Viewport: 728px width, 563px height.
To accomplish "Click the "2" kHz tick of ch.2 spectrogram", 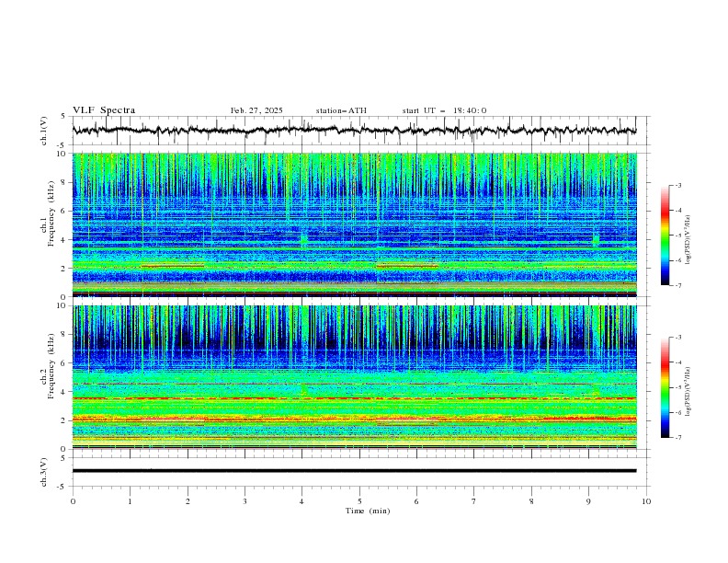I will click(65, 420).
